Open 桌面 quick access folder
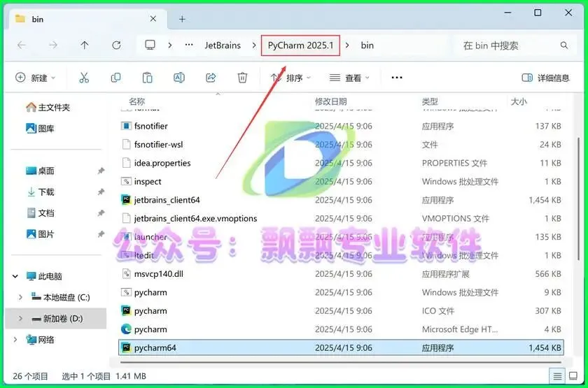 tap(40, 171)
